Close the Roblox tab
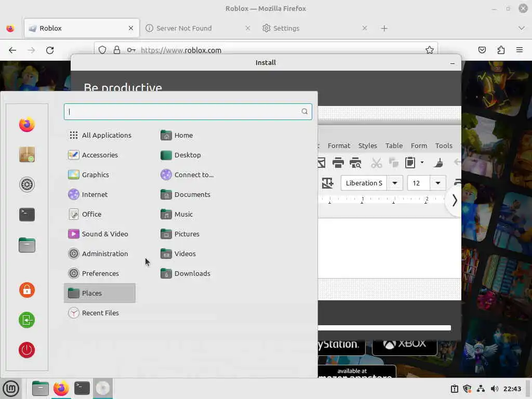The width and height of the screenshot is (532, 399). 130,28
